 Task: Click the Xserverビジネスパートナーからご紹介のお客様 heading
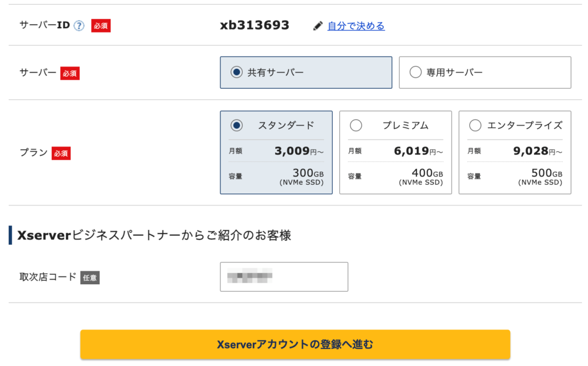coord(154,235)
